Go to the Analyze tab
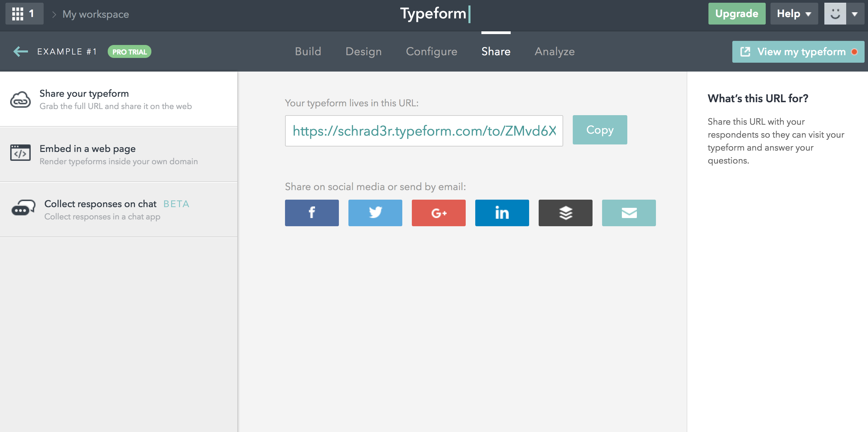Viewport: 868px width, 432px height. point(555,51)
